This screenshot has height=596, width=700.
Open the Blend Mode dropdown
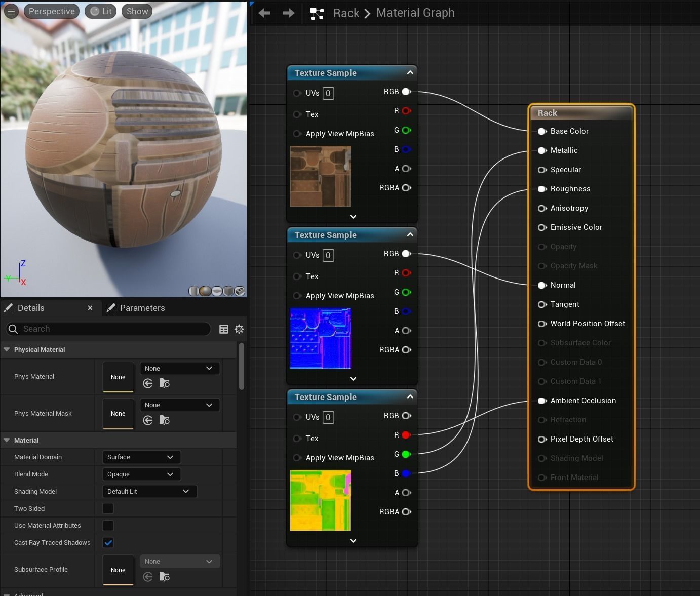[141, 474]
